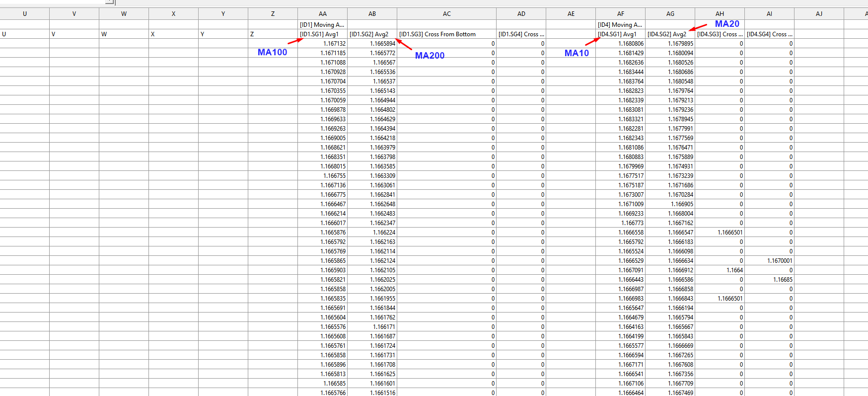
Task: Click the '[ID4.SG4] Cross ...' cell
Action: coord(770,34)
